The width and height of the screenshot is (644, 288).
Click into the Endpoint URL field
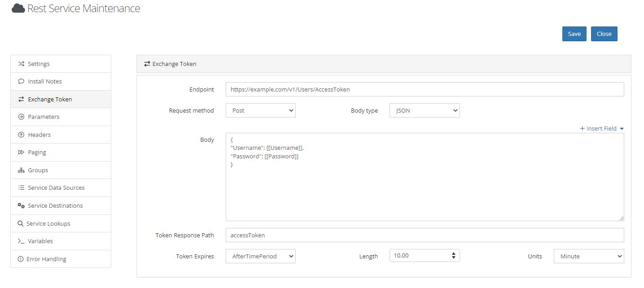pyautogui.click(x=425, y=89)
